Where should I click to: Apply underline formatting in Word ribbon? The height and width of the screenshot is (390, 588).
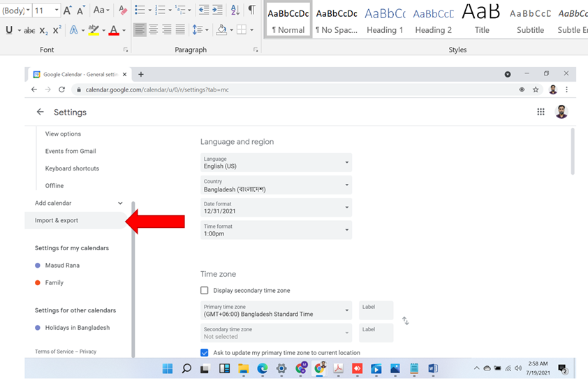click(9, 30)
